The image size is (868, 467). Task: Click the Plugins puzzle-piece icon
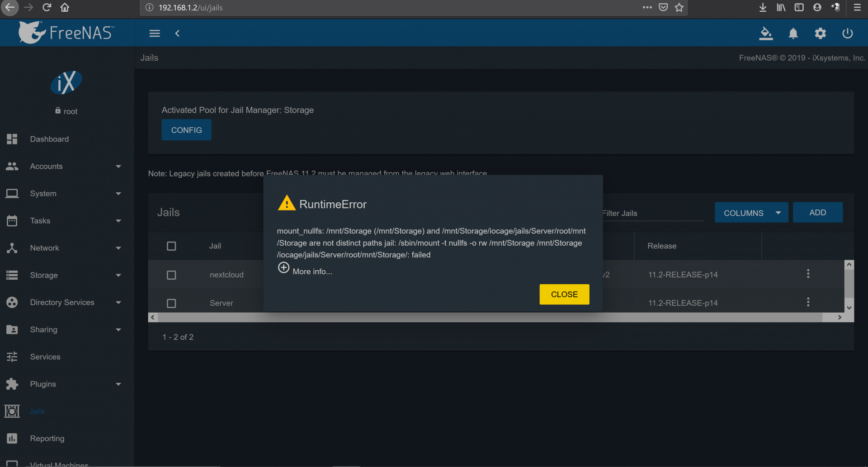tap(12, 384)
